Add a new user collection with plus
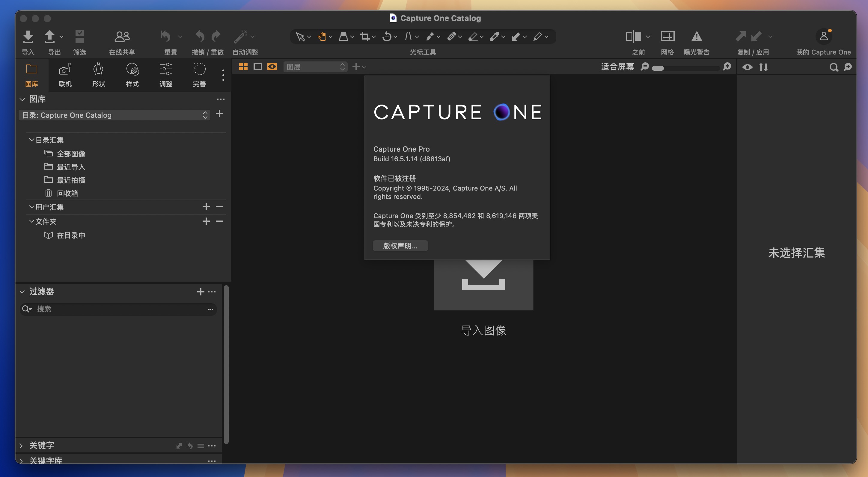This screenshot has width=868, height=477. pyautogui.click(x=206, y=206)
